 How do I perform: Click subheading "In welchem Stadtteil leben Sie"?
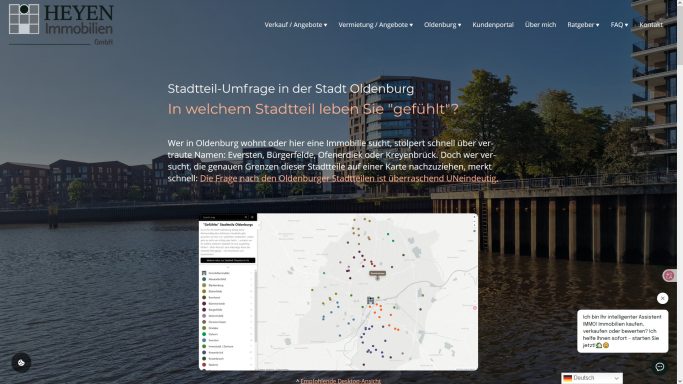[277, 109]
